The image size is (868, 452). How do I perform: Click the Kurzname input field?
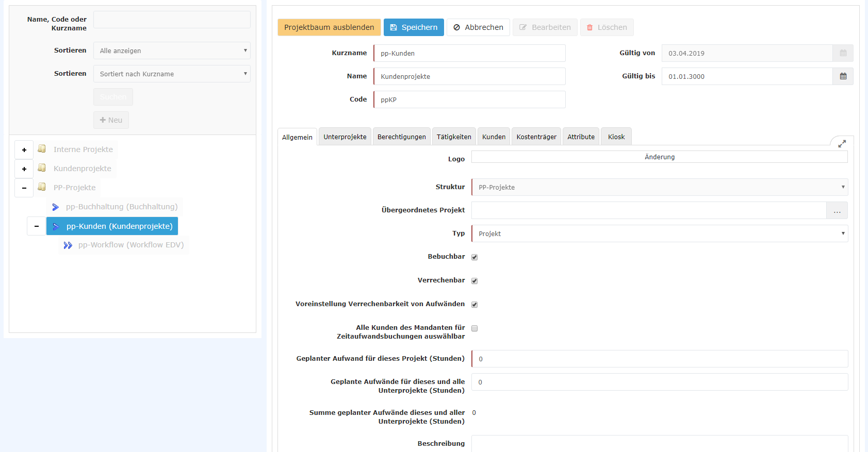coord(469,53)
